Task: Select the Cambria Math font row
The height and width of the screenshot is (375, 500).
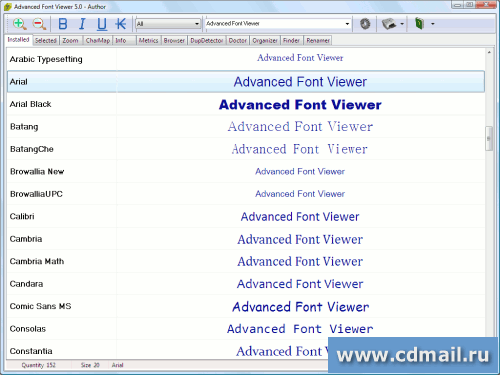Action: click(x=246, y=261)
